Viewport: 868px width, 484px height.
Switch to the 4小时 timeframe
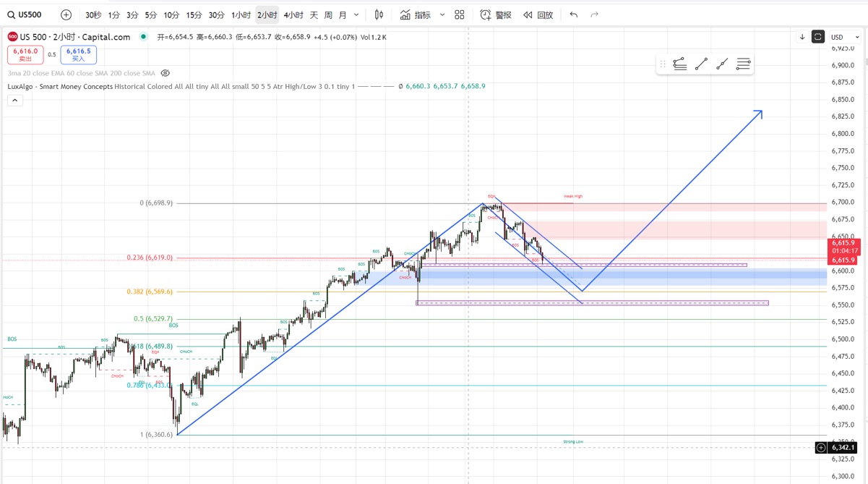[293, 14]
